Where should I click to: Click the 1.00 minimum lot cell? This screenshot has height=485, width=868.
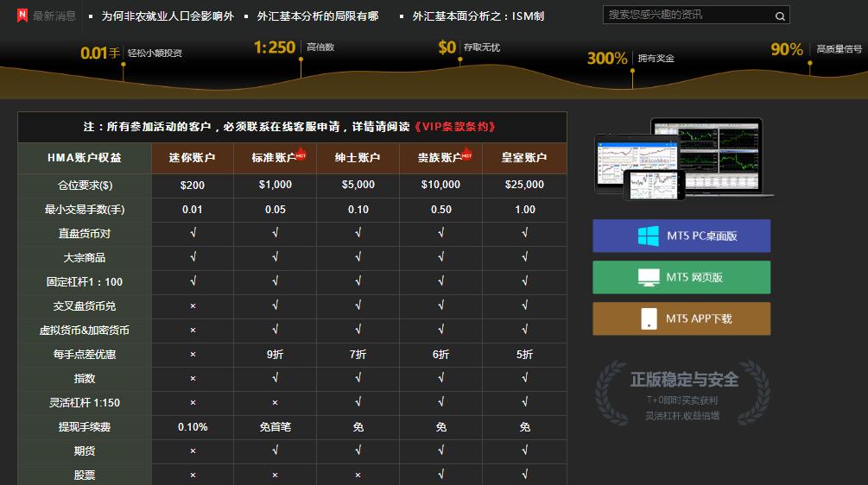click(x=525, y=210)
